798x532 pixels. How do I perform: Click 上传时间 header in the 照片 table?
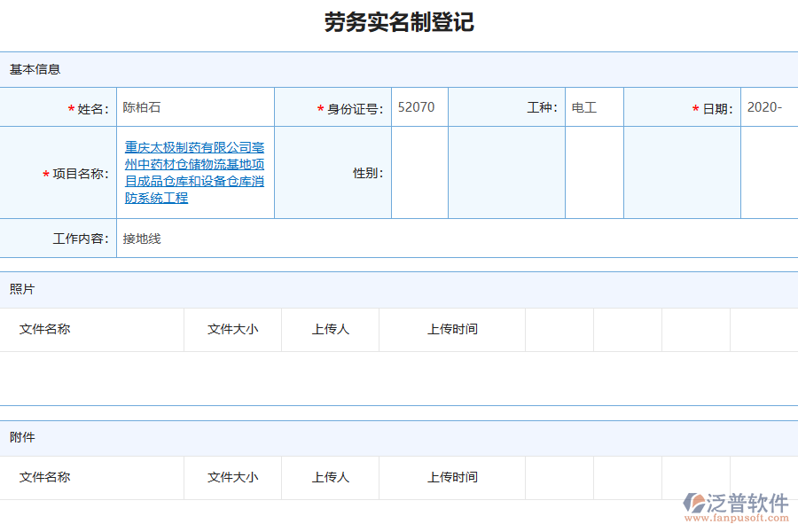(x=452, y=329)
